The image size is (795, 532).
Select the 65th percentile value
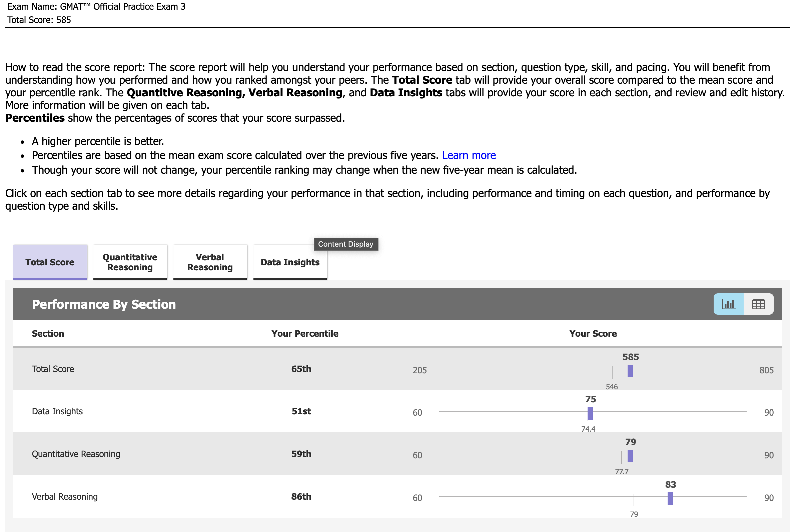[x=301, y=369]
